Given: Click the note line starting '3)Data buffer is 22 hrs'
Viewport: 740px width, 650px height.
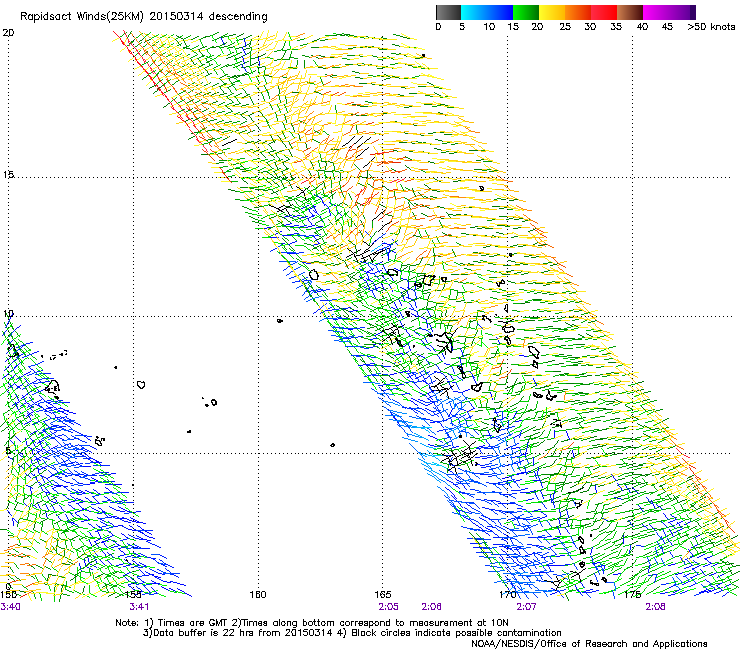Looking at the screenshot, I should click(352, 633).
